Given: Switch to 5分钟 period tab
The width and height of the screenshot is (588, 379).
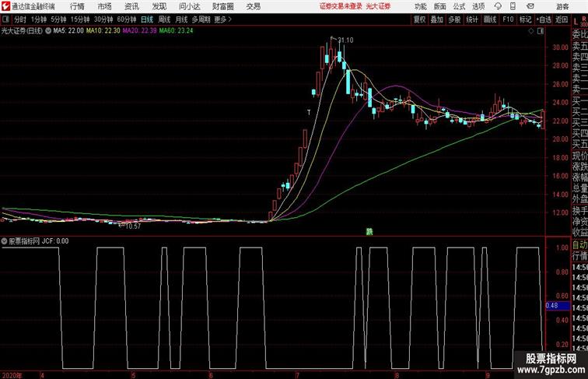Looking at the screenshot, I should [58, 19].
